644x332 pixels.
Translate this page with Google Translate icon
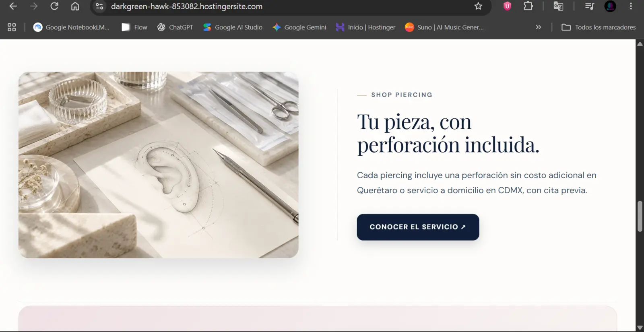coord(558,6)
